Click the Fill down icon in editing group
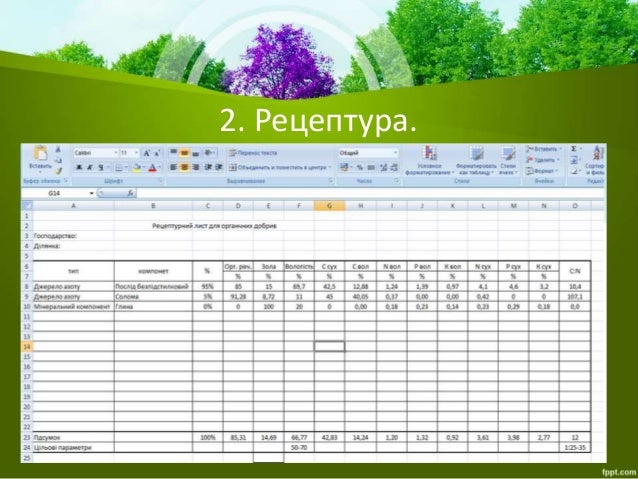The height and width of the screenshot is (479, 638). [575, 160]
